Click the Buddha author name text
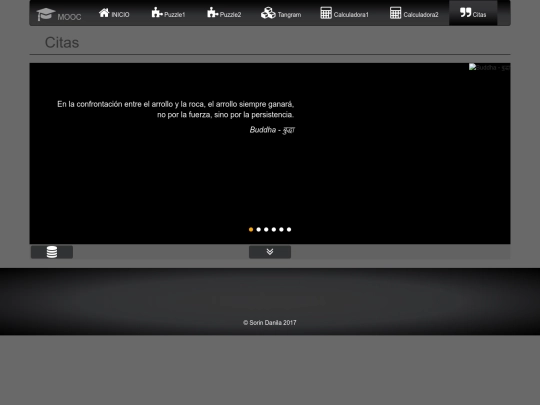This screenshot has width=540, height=405. tap(272, 130)
